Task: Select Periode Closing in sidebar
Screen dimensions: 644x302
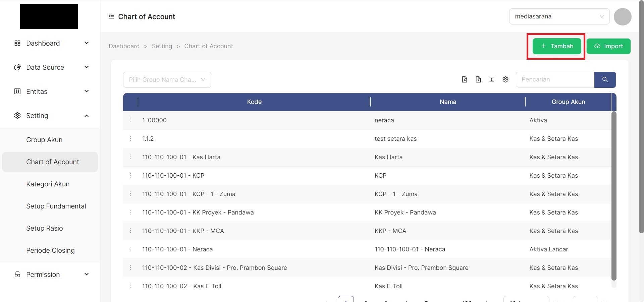Action: coord(50,250)
